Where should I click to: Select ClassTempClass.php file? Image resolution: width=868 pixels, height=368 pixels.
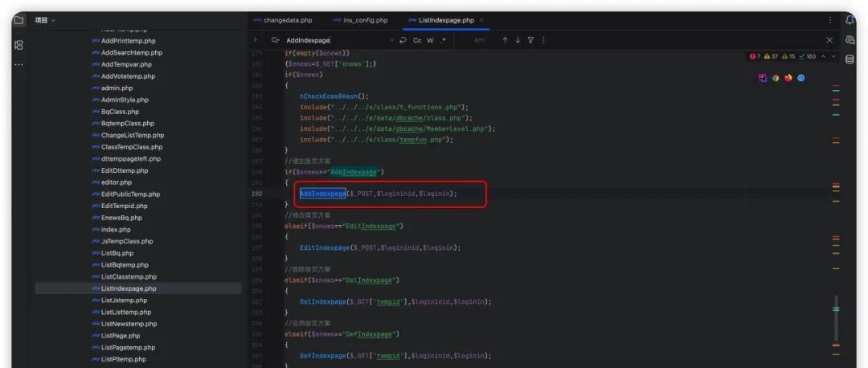(127, 147)
